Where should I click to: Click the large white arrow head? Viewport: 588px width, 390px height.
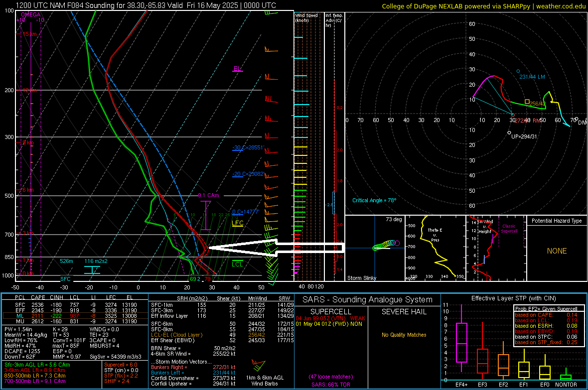coord(220,248)
